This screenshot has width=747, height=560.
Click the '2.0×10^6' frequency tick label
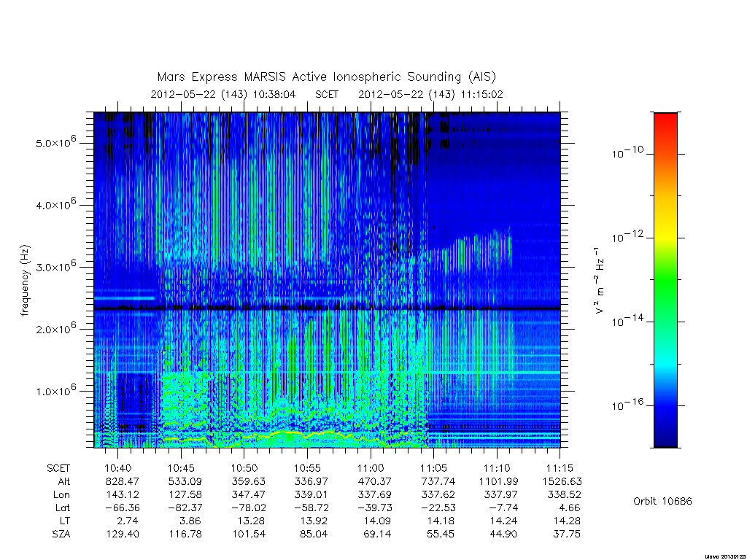pyautogui.click(x=55, y=328)
